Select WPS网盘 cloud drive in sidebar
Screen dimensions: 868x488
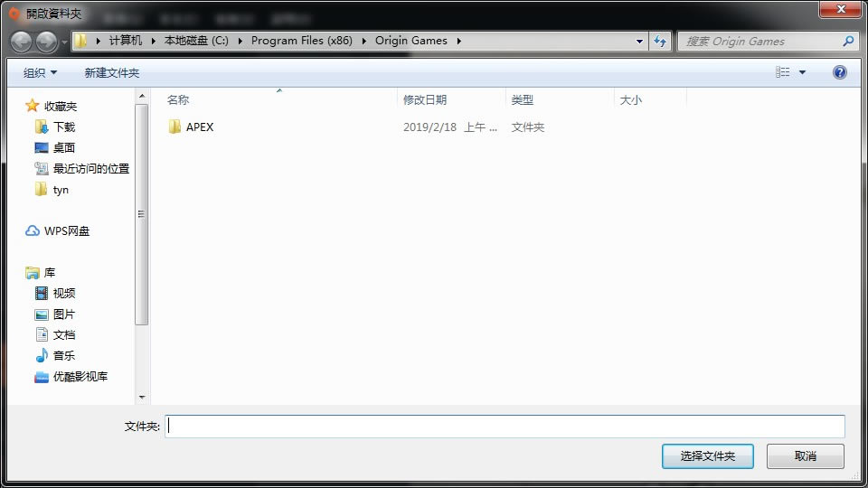(x=66, y=231)
